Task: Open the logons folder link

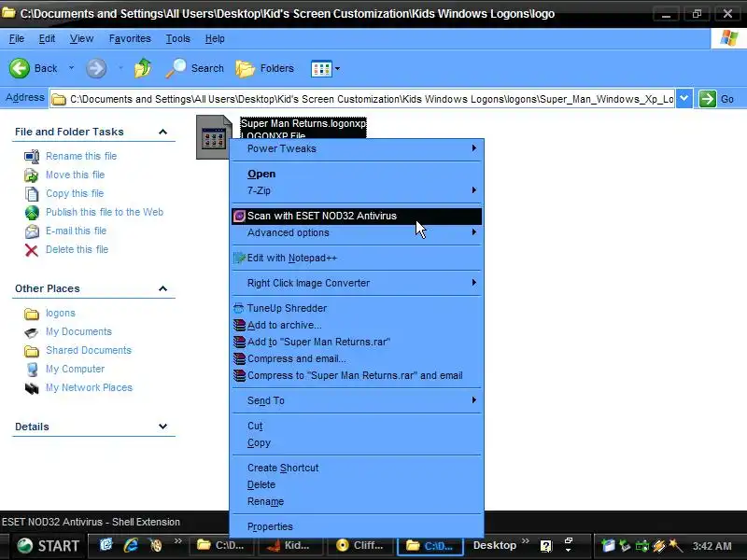Action: tap(61, 313)
